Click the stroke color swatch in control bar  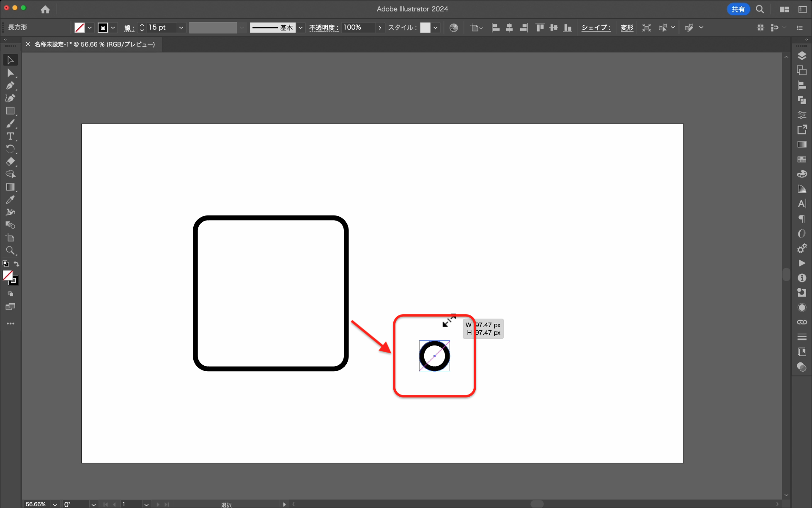(103, 28)
